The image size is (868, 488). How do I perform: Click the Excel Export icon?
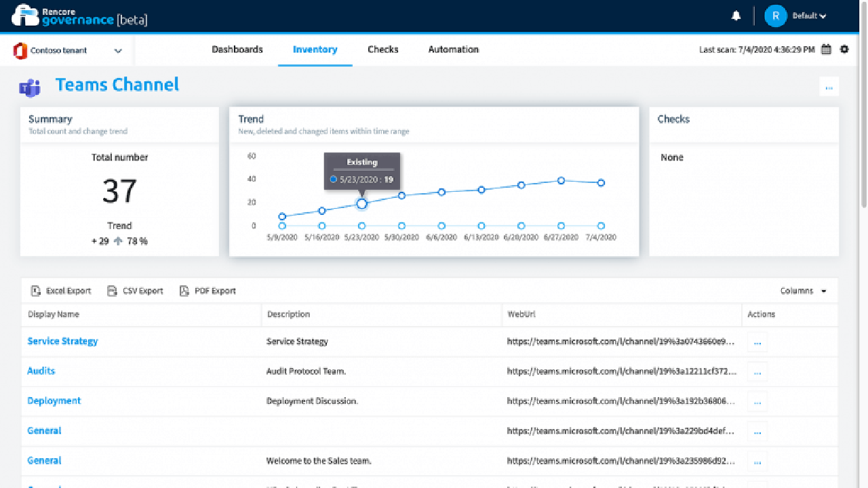[x=35, y=291]
